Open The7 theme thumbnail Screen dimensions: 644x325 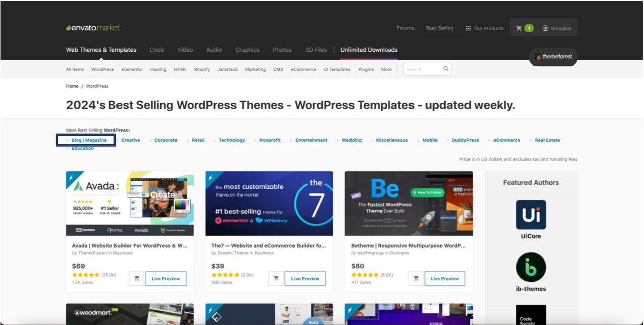269,204
